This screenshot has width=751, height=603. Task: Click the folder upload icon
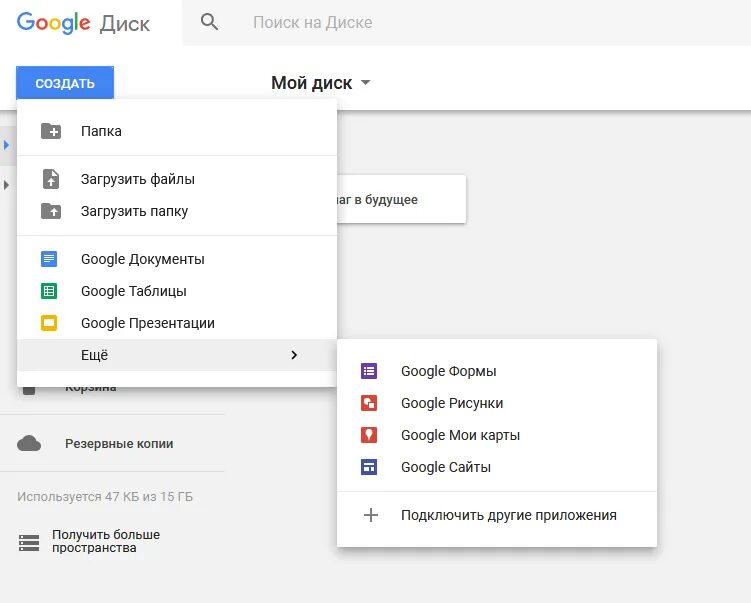[51, 211]
